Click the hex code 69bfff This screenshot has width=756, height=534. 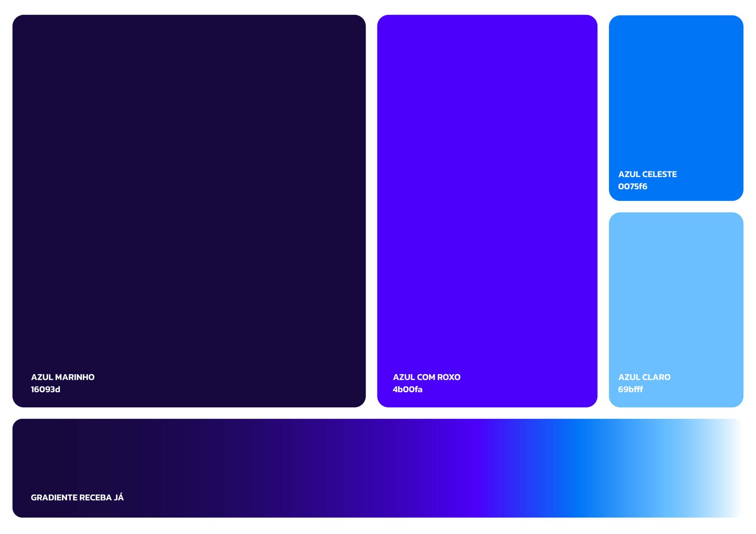(x=630, y=389)
